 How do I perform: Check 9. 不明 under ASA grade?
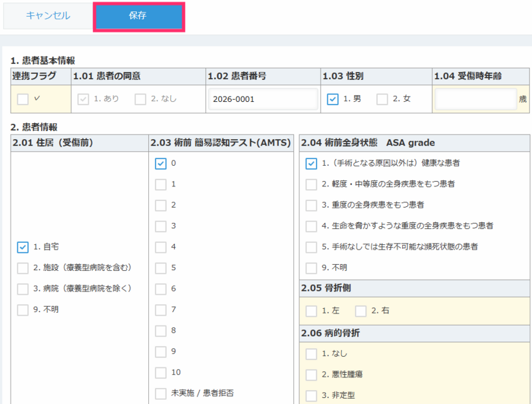[x=311, y=268]
